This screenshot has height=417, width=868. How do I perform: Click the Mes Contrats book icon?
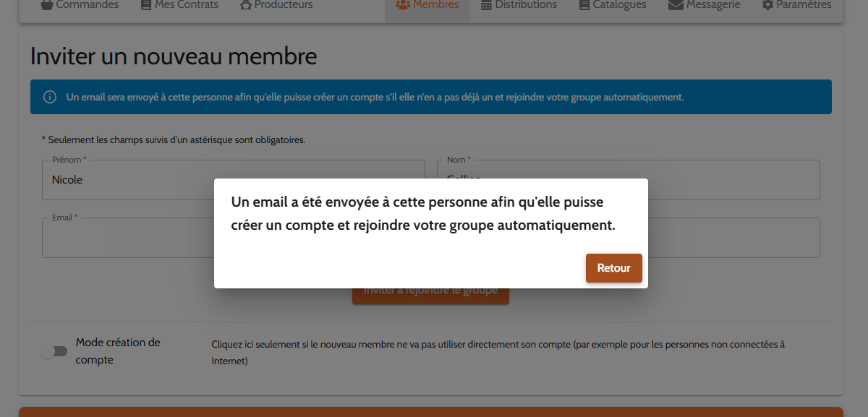point(146,5)
